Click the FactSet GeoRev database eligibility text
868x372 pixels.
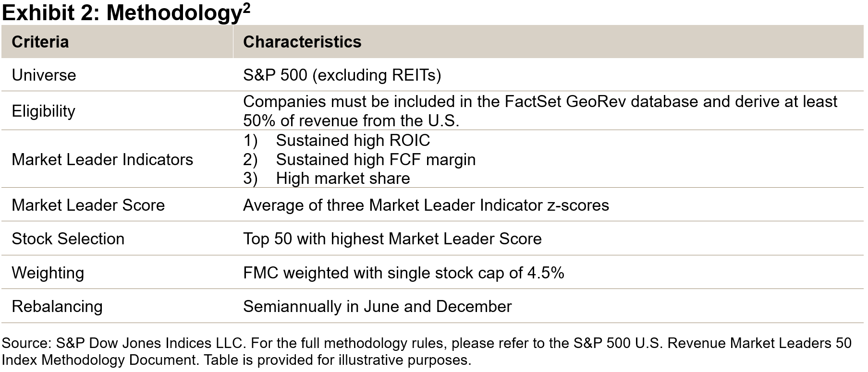539,102
